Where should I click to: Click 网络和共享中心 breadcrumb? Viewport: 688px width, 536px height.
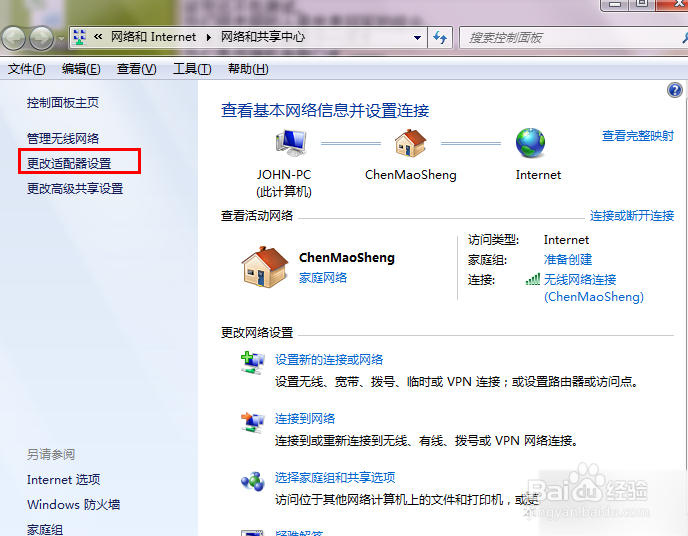coord(262,37)
